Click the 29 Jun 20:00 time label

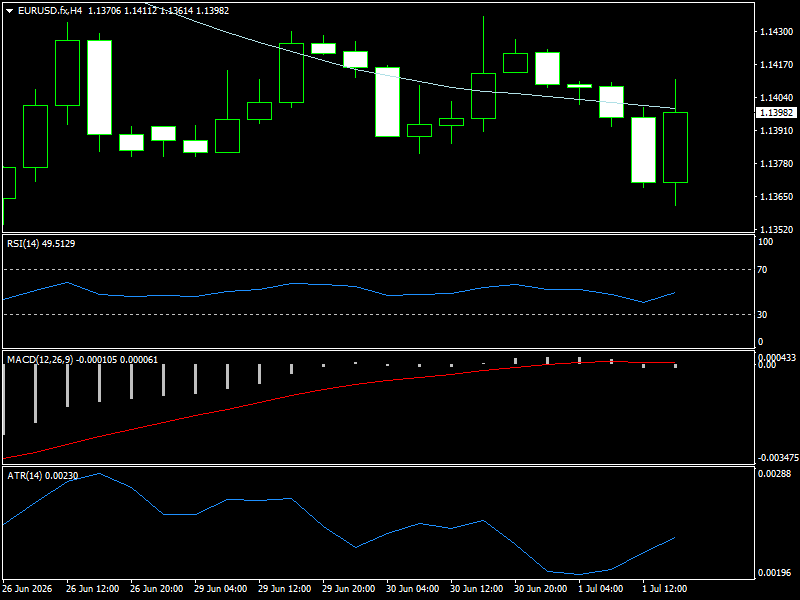[349, 589]
